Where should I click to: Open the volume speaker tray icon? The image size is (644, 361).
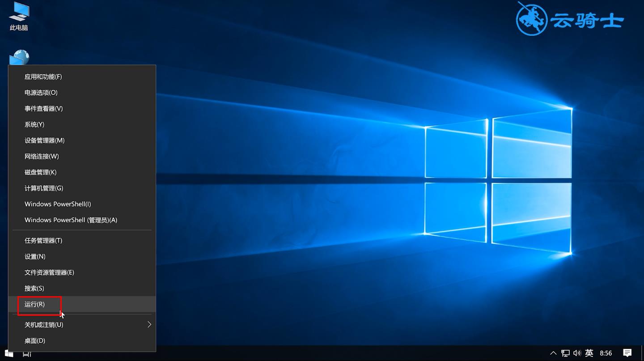pyautogui.click(x=577, y=353)
